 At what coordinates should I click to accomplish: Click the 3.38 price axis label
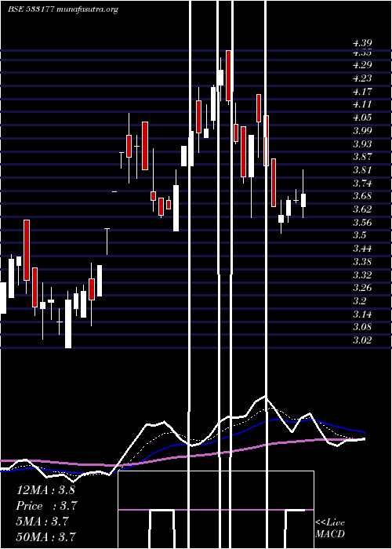[x=362, y=261]
